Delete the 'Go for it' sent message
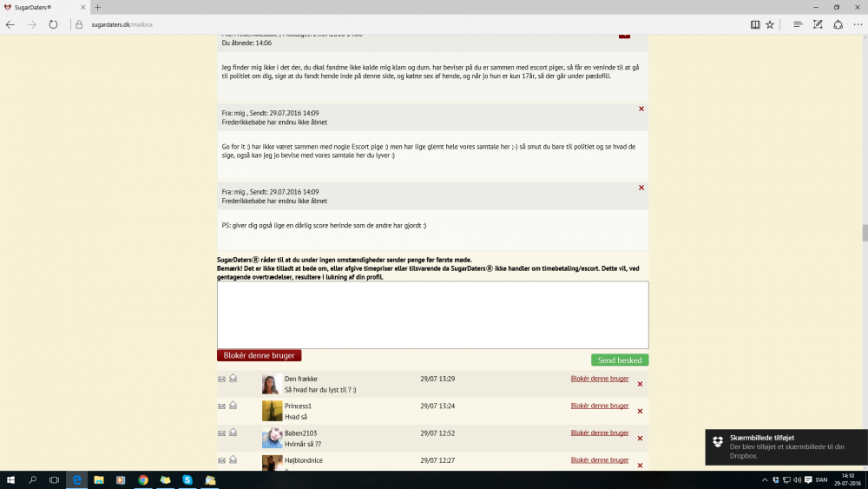This screenshot has height=489, width=868. 641,109
